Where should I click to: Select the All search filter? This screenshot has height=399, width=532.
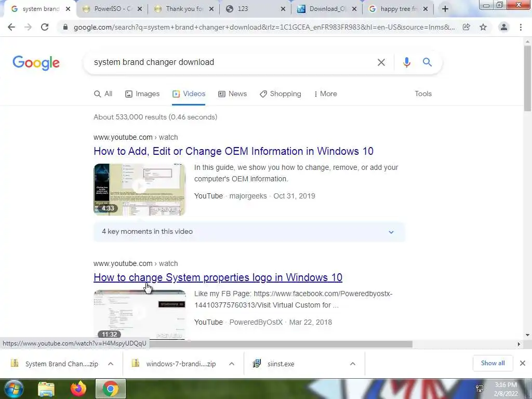coord(103,94)
